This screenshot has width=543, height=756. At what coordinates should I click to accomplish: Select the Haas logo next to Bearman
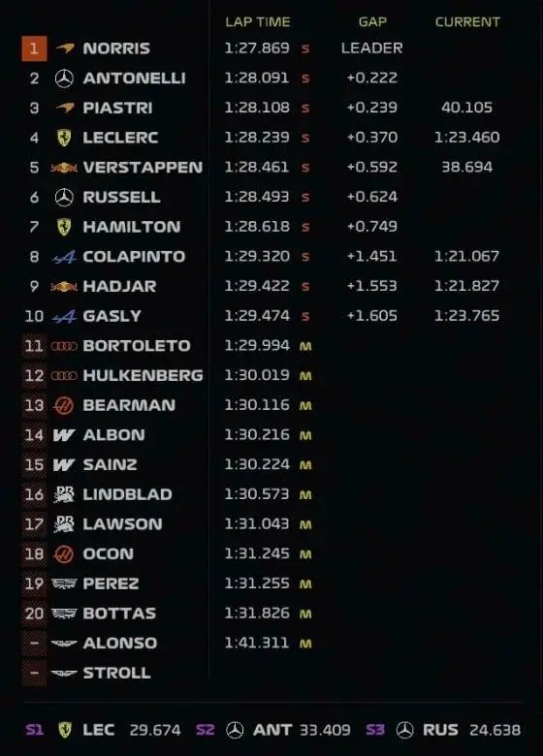[64, 405]
